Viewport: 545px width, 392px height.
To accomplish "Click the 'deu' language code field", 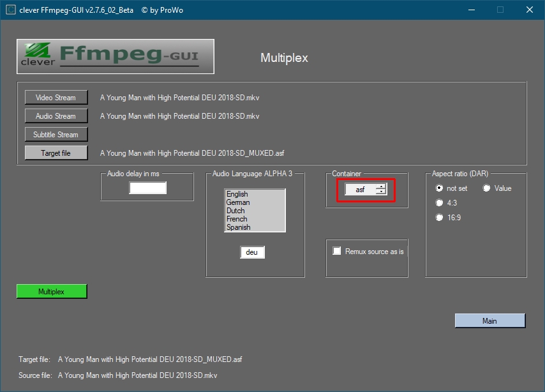I will 252,252.
